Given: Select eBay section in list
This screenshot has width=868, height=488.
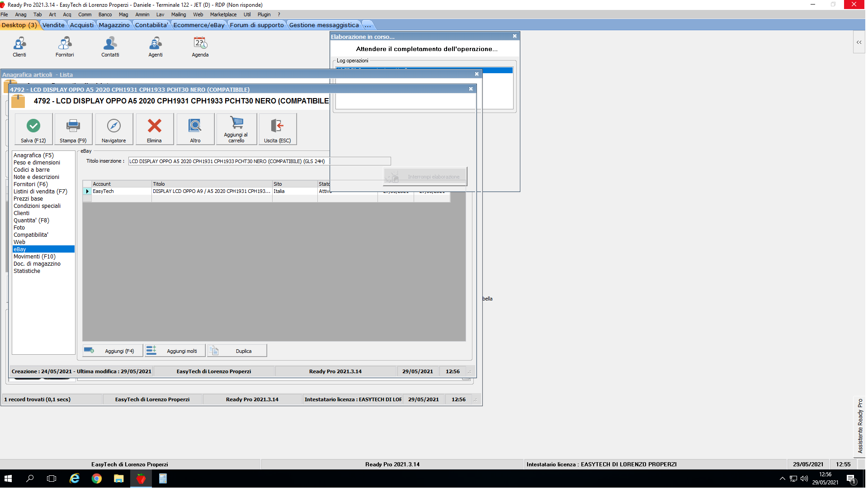Looking at the screenshot, I should pos(43,249).
